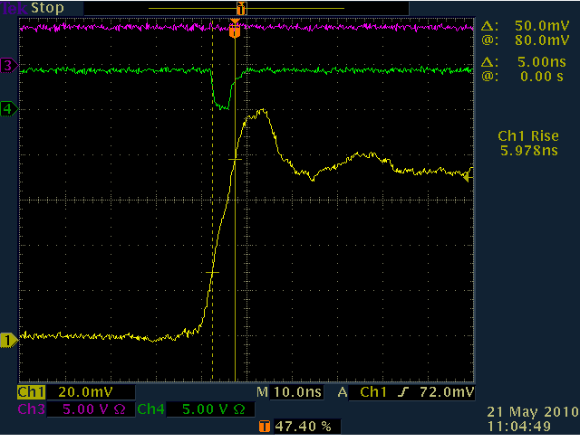The image size is (580, 435).
Task: Select the Ch3 channel label
Action: tap(31, 409)
